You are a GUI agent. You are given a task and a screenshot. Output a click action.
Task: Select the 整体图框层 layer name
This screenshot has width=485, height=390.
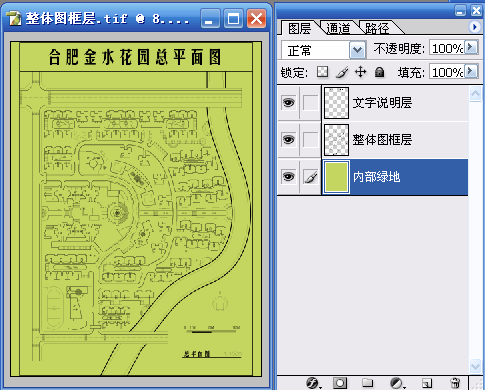(x=382, y=140)
